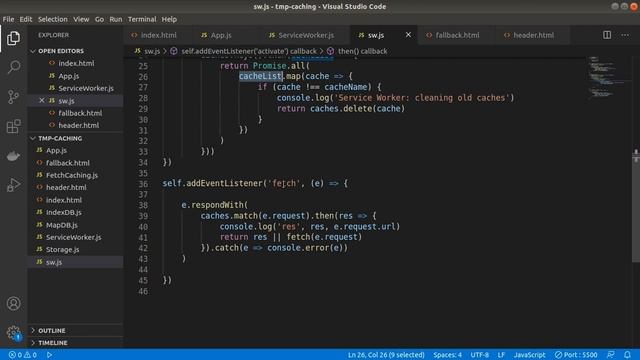The width and height of the screenshot is (640, 360).
Task: Open the Run and Debug view
Action: click(13, 185)
